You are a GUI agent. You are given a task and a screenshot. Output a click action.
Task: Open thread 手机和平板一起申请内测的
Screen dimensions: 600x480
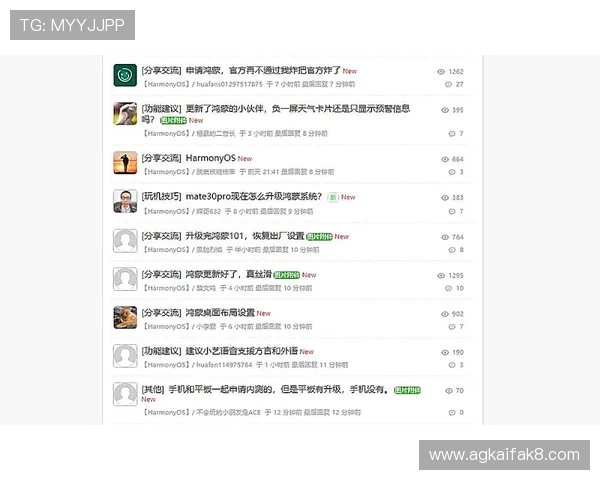tap(278, 389)
